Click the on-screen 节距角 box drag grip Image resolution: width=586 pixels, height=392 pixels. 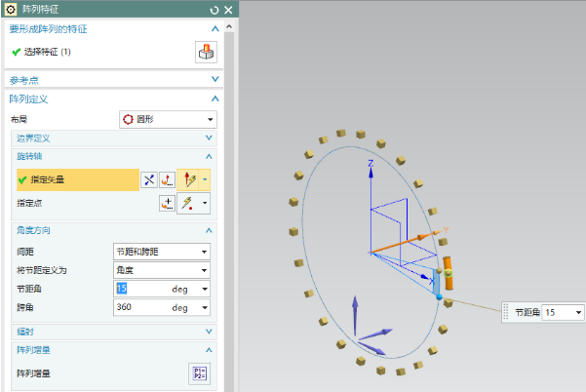506,312
